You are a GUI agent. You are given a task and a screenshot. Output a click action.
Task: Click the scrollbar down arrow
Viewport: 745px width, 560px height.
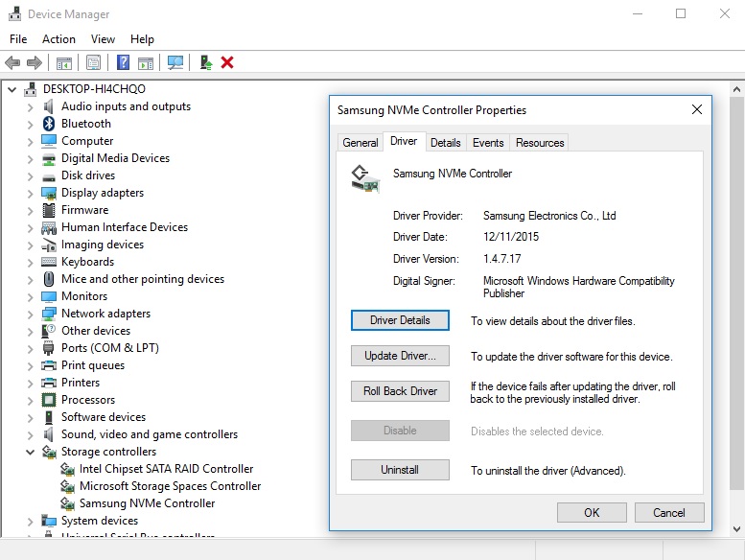click(x=736, y=528)
